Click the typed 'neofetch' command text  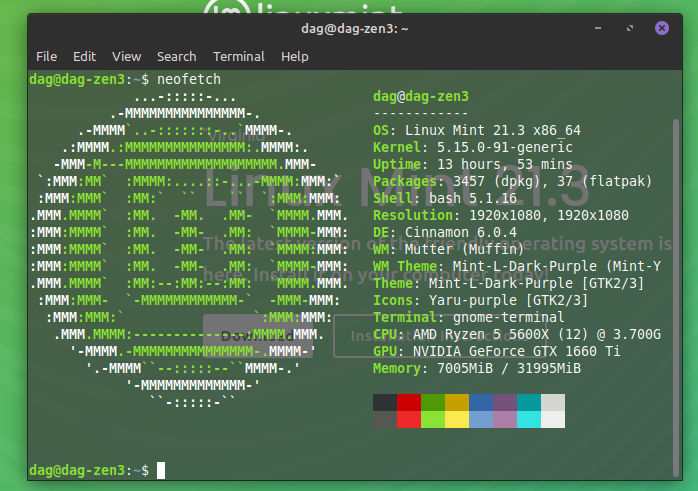click(x=189, y=78)
